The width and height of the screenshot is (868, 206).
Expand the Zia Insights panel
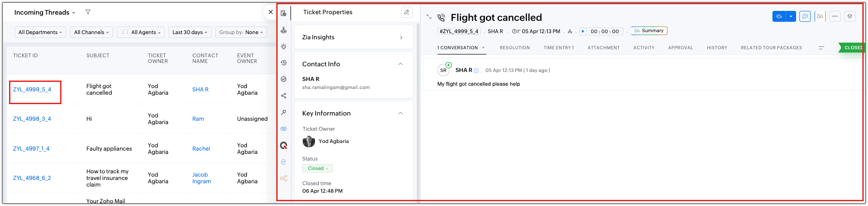point(401,37)
